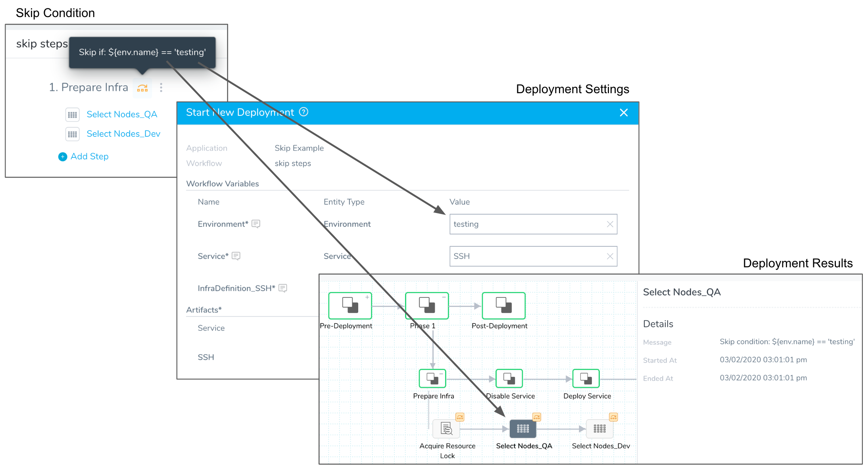Click the 1. Prepare Infra section heading
The height and width of the screenshot is (468, 868).
(x=88, y=87)
